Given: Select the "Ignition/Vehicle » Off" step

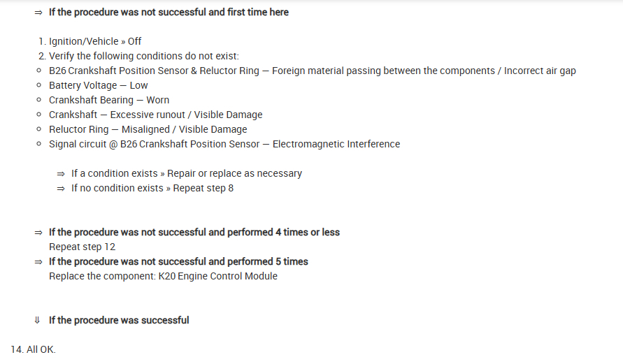Looking at the screenshot, I should click(95, 41).
